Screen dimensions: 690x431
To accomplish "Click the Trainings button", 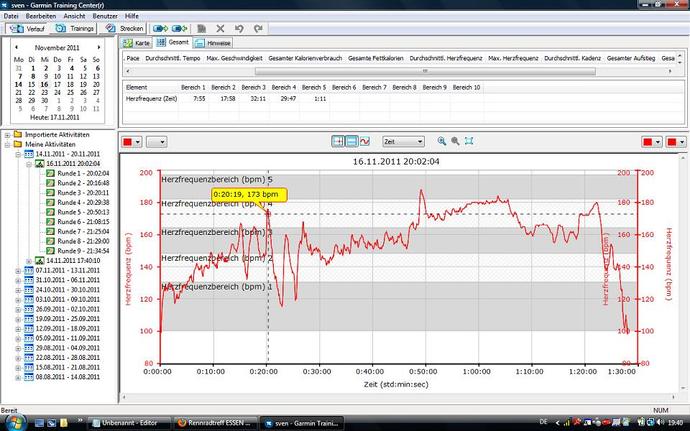I will pos(76,29).
